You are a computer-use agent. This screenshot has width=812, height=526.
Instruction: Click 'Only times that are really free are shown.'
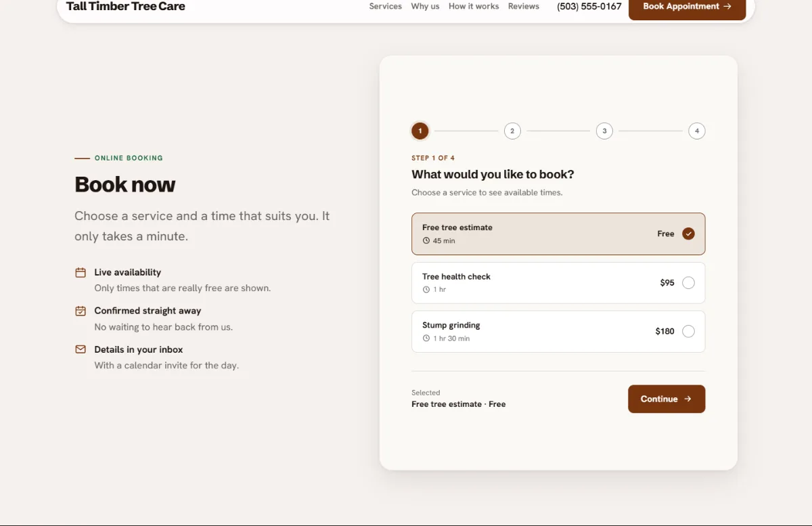pos(183,288)
